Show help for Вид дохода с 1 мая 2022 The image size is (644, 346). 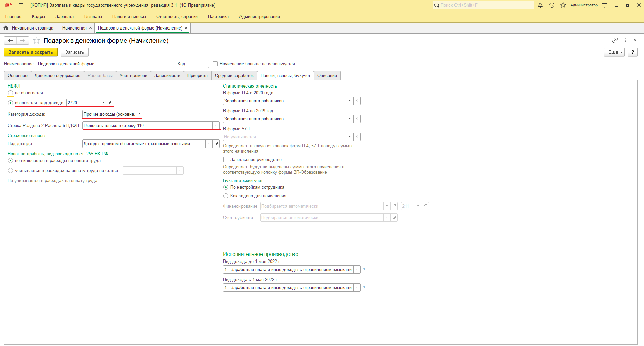[x=364, y=287]
